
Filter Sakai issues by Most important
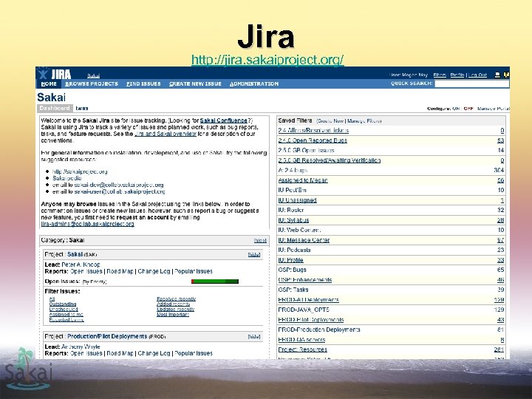pos(173,315)
